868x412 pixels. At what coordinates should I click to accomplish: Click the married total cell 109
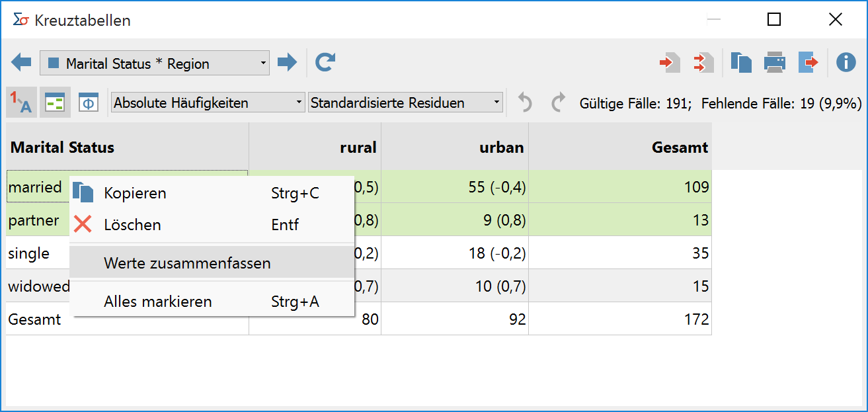620,187
